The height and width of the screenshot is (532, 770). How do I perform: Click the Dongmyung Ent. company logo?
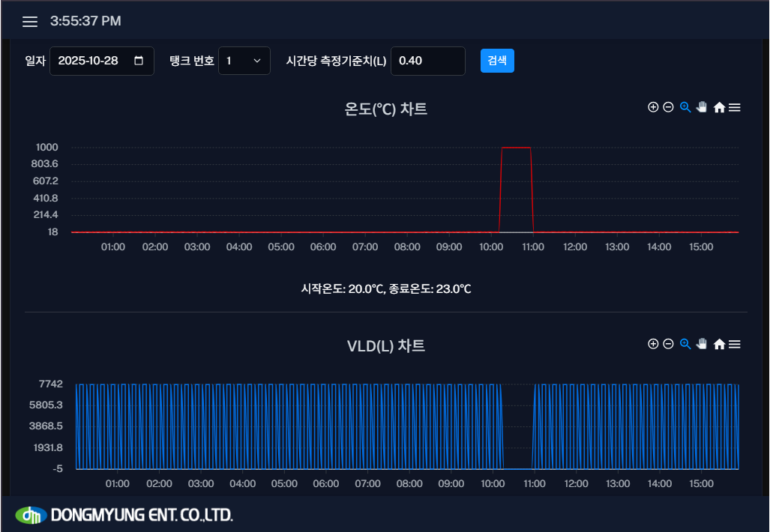(124, 515)
